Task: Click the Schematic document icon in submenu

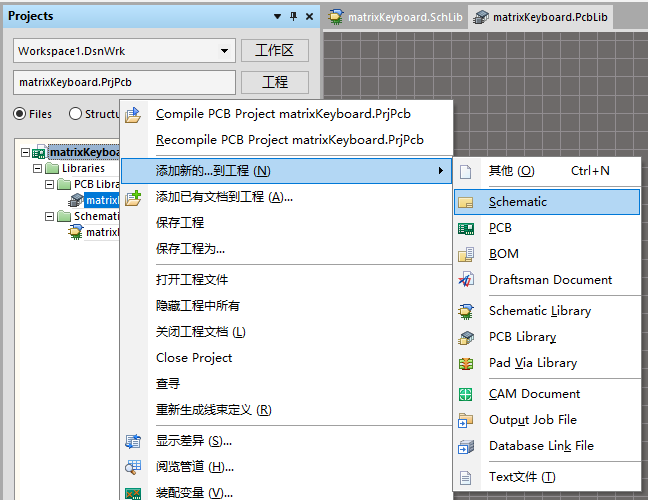Action: (x=466, y=202)
